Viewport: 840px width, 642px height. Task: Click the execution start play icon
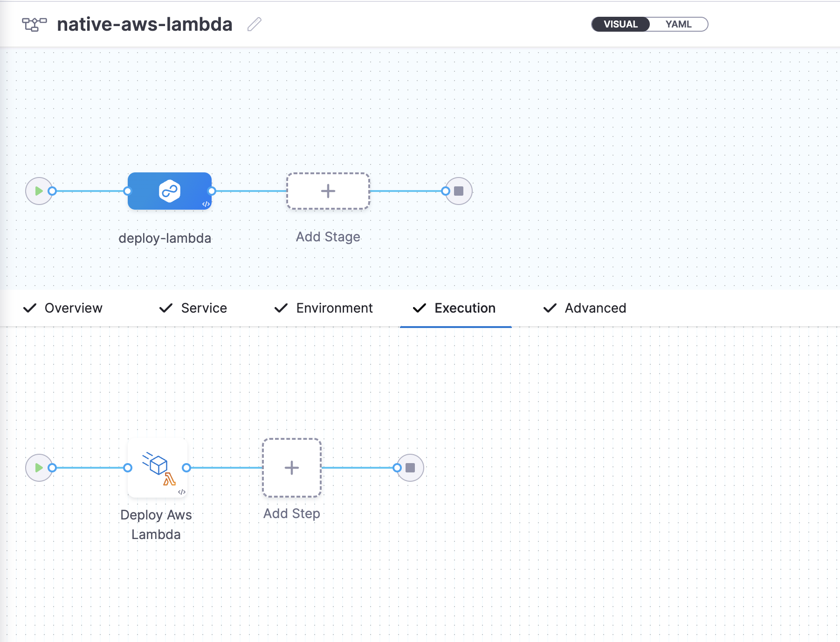(39, 468)
